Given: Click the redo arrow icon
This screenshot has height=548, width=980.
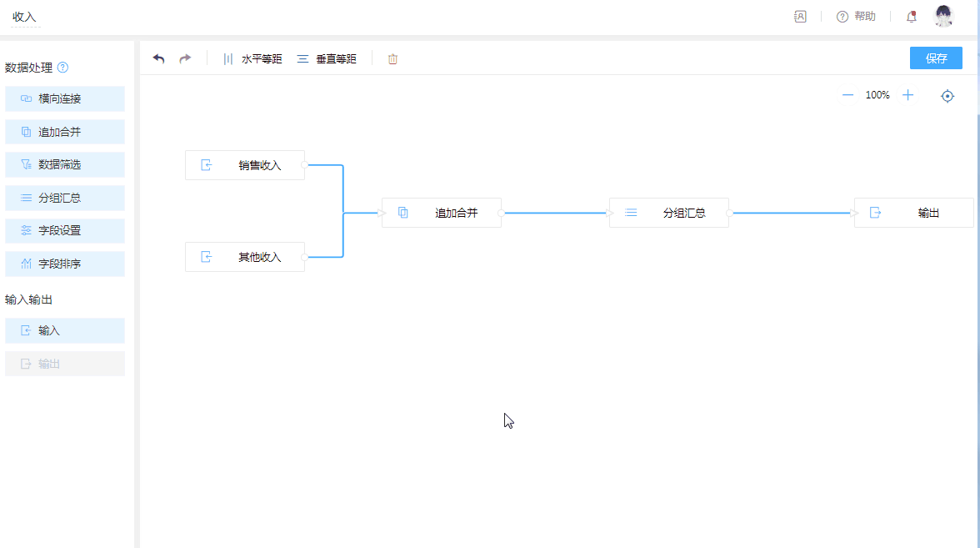Looking at the screenshot, I should click(x=185, y=59).
